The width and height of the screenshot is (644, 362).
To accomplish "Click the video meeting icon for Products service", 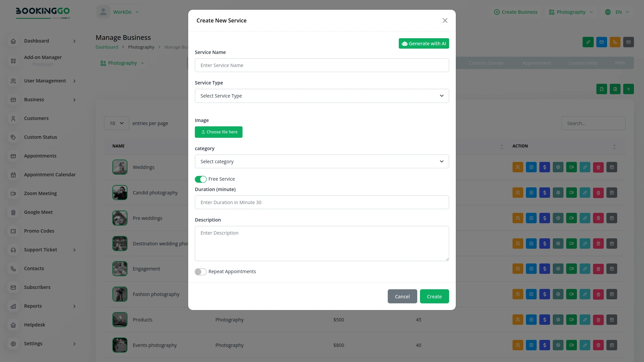I will pyautogui.click(x=571, y=319).
